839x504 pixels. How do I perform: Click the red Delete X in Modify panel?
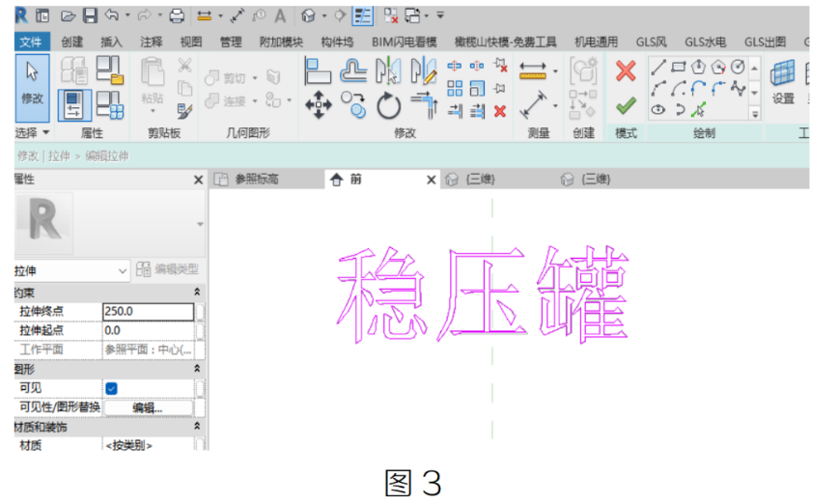[500, 111]
